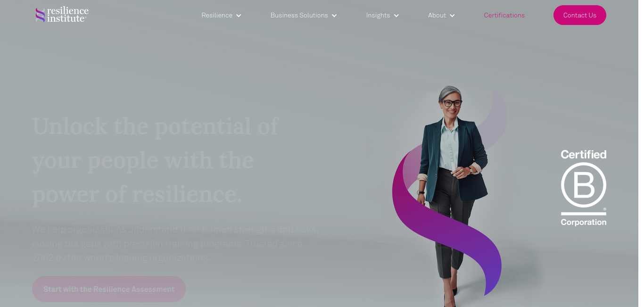Expand the Business Solutions chevron arrow

tap(334, 16)
